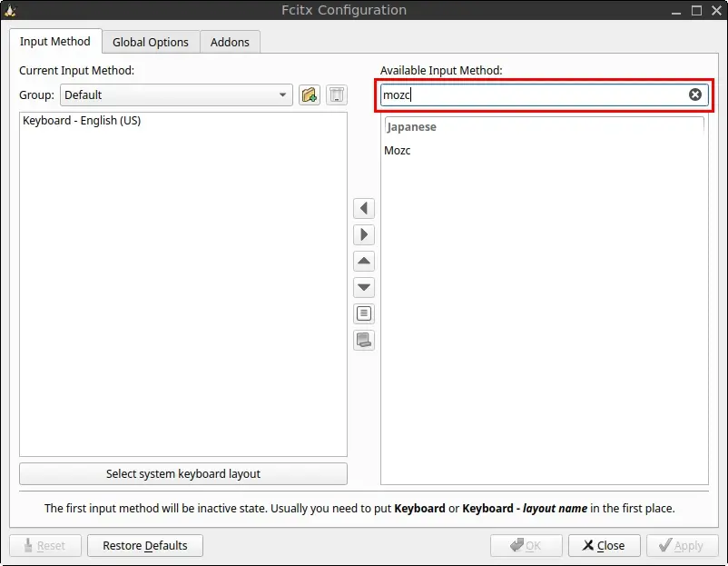The image size is (728, 566).
Task: Click the Apply button
Action: [681, 545]
